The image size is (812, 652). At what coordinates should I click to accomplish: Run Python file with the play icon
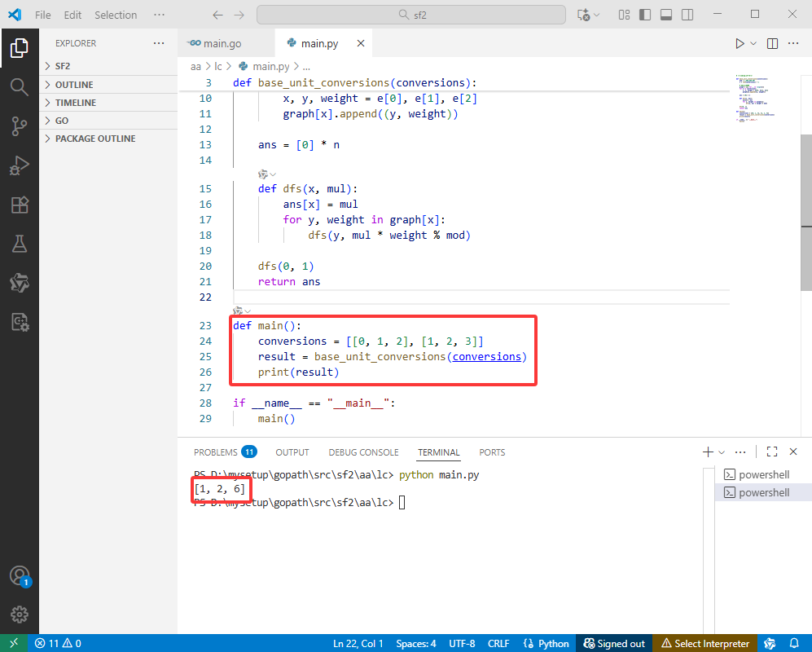(740, 43)
